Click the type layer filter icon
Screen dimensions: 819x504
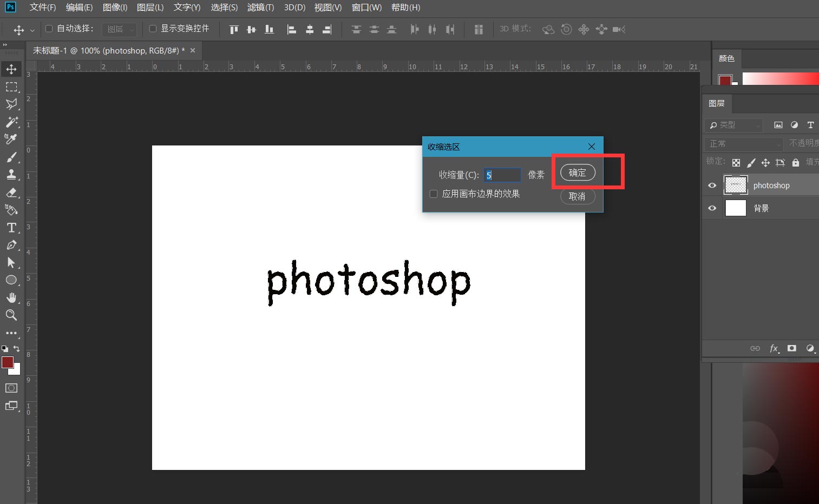click(810, 125)
